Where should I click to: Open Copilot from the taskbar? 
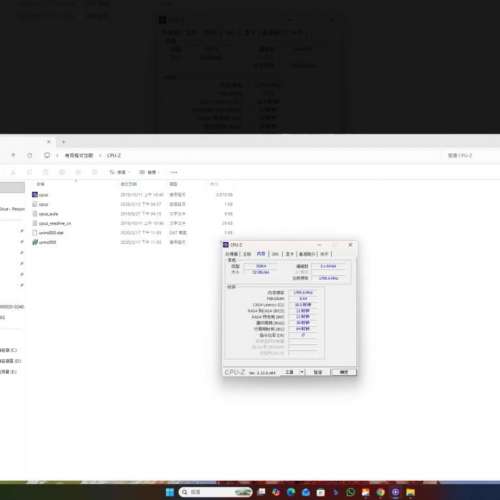(x=276, y=492)
